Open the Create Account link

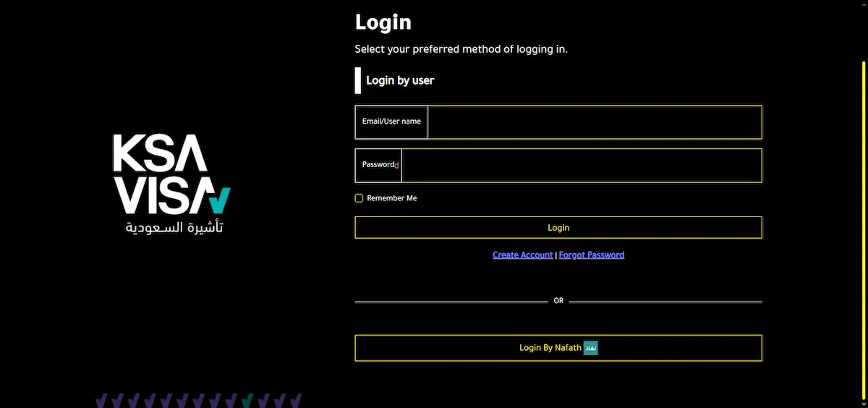[523, 255]
